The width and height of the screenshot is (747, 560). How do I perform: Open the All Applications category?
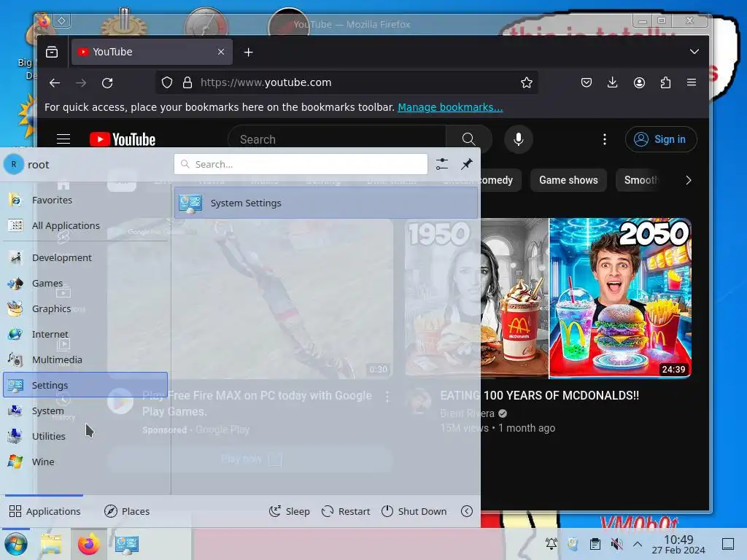(86, 226)
